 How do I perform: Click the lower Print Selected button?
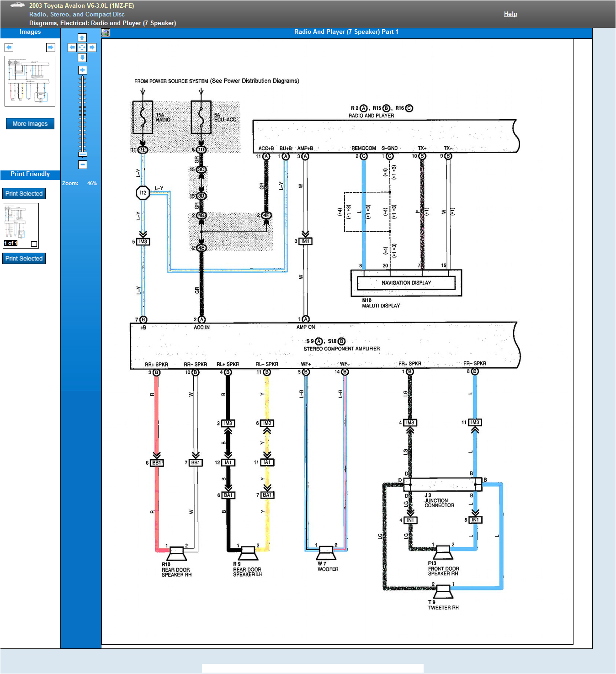(x=24, y=258)
